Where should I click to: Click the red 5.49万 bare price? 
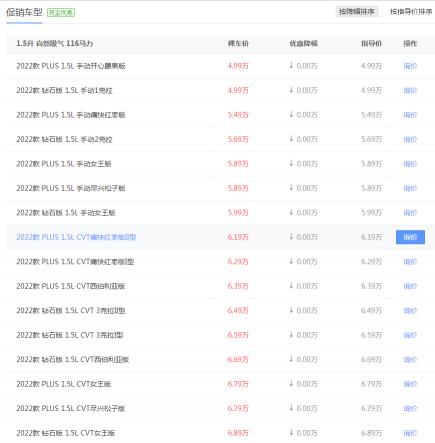[238, 115]
